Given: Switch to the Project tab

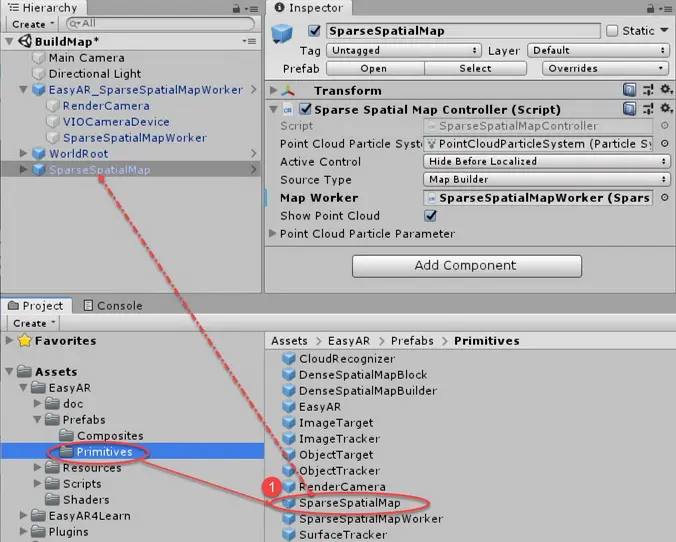Looking at the screenshot, I should pos(36,305).
